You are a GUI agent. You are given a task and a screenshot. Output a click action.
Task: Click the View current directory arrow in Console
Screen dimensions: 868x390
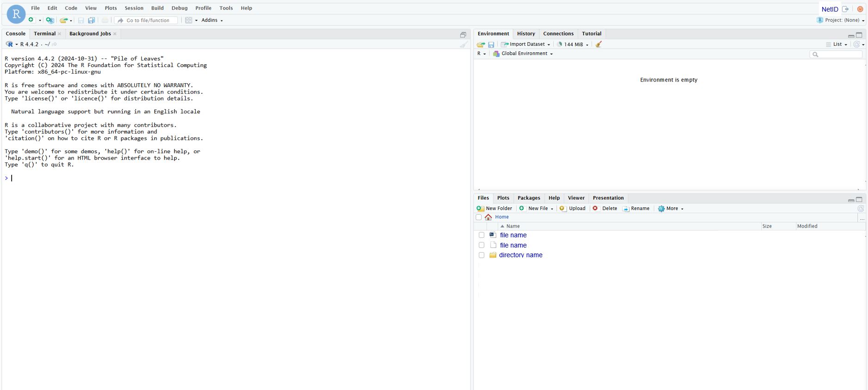[x=55, y=44]
